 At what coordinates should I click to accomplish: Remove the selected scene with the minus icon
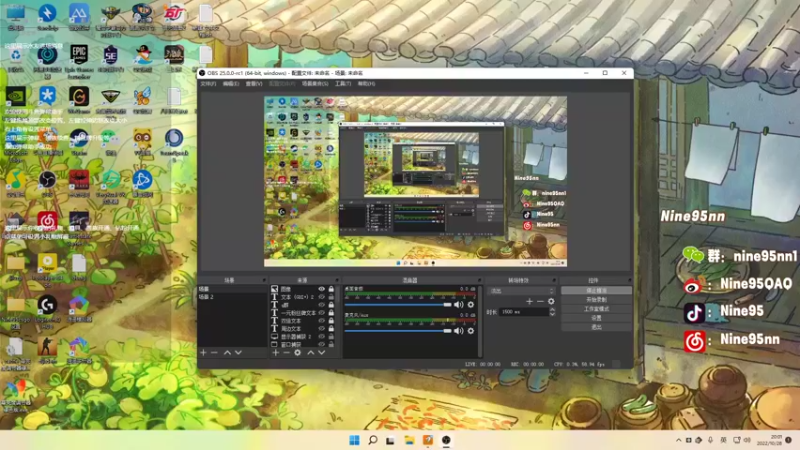[214, 353]
